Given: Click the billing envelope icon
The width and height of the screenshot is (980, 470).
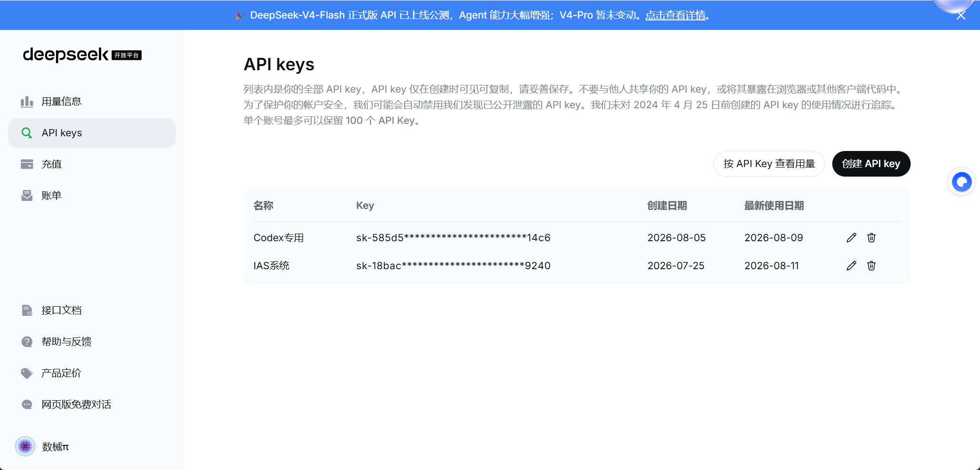Looking at the screenshot, I should tap(27, 196).
